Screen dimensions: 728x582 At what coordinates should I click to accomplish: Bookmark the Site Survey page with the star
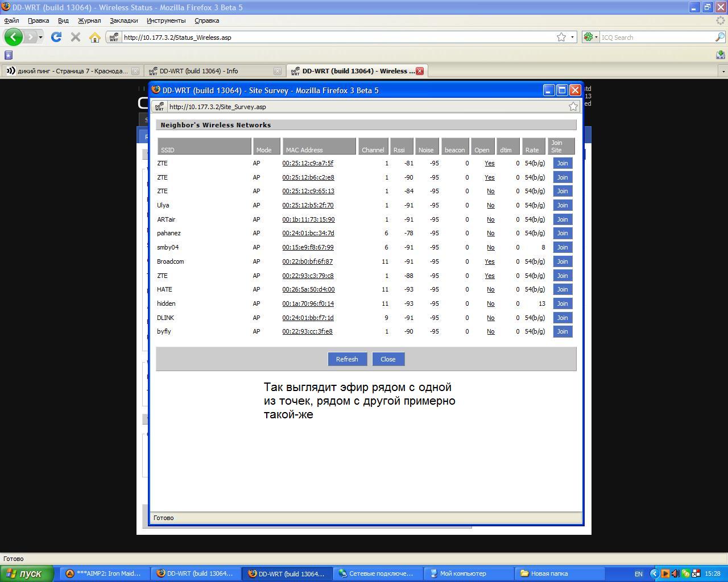coord(573,106)
